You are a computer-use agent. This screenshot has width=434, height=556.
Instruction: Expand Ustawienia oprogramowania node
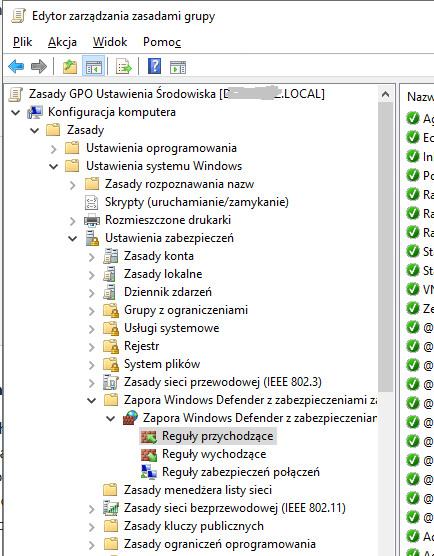click(x=54, y=149)
